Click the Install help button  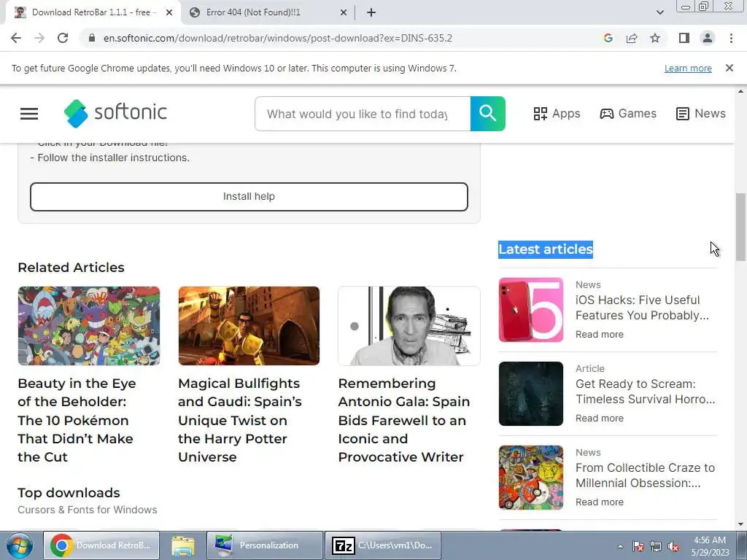(249, 197)
